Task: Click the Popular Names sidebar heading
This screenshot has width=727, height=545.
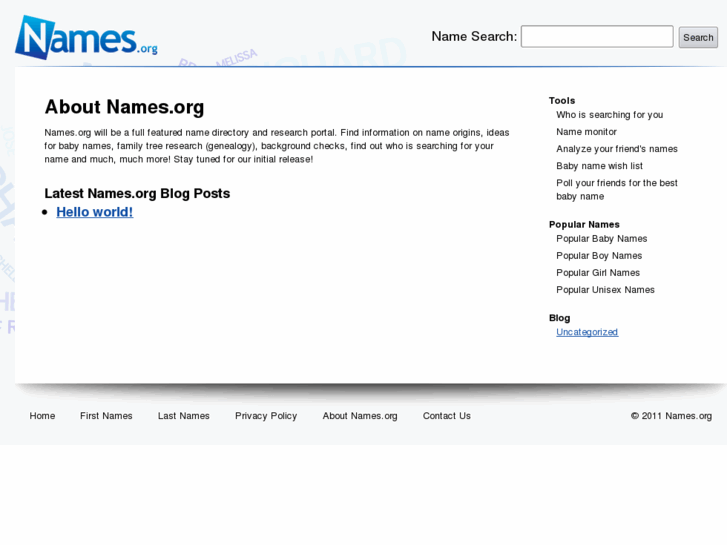Action: click(x=584, y=224)
